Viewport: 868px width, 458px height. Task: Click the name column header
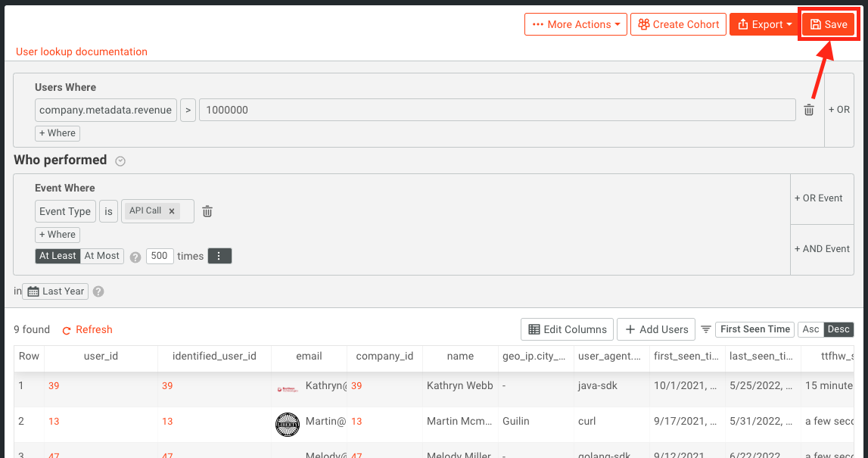[x=460, y=356]
